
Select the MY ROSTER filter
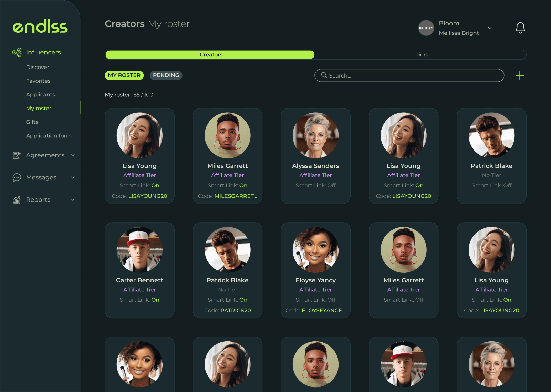124,75
